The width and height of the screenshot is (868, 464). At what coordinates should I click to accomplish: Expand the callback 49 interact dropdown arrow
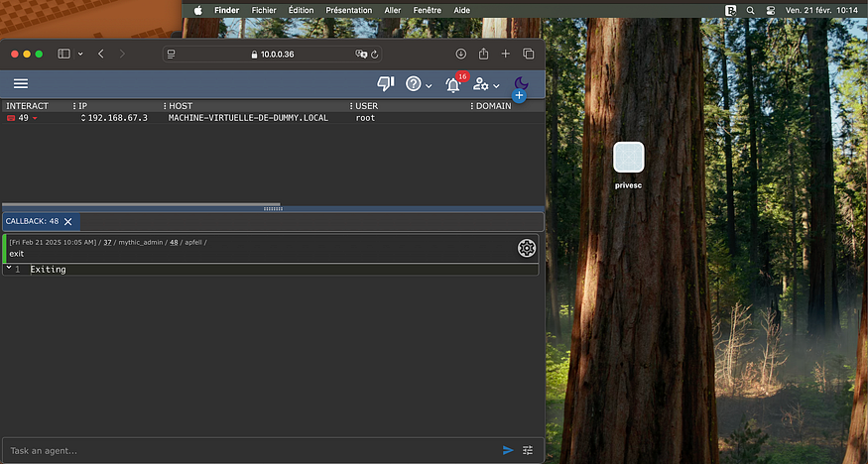coord(36,118)
